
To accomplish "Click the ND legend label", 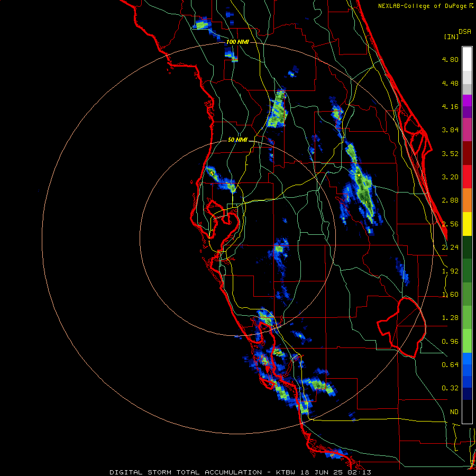I will click(454, 412).
